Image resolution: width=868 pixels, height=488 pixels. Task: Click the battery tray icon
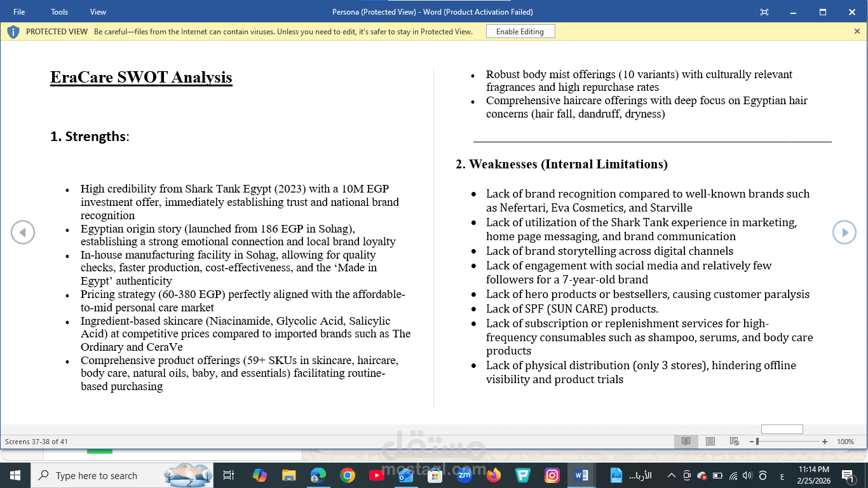717,475
